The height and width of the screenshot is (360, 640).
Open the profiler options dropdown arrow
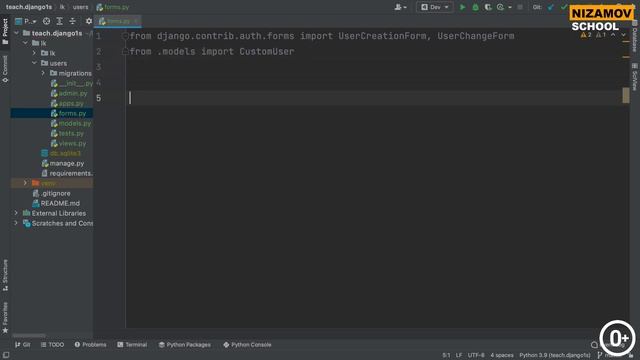[510, 7]
